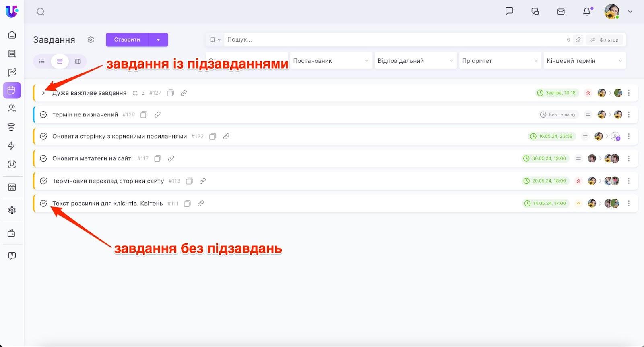Click the user profile avatar

[612, 12]
